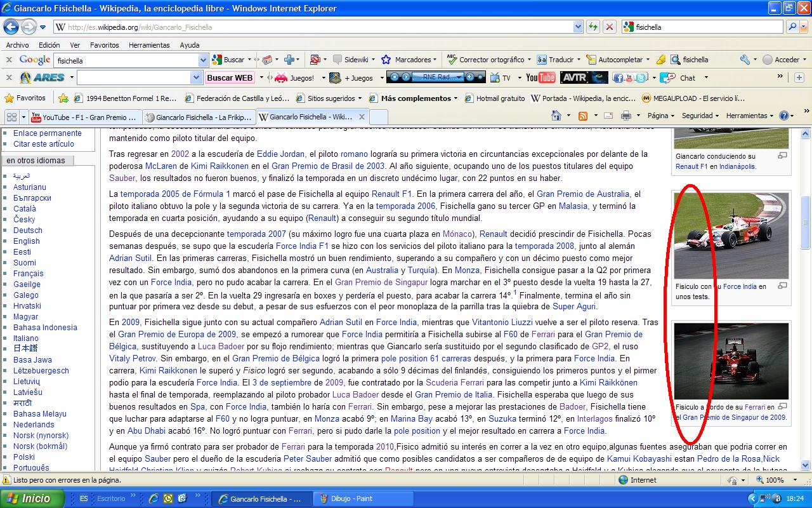
Task: Click the Quick Tabs grid icon
Action: point(11,117)
